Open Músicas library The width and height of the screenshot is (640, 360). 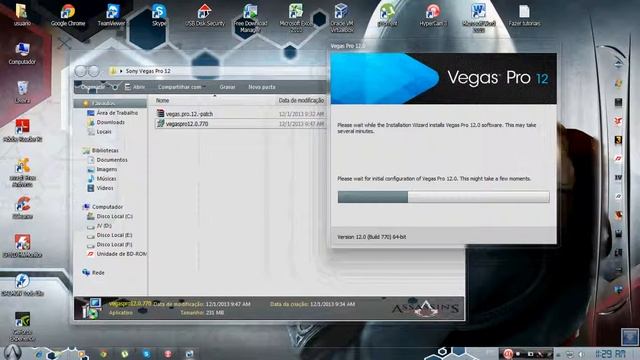click(106, 178)
